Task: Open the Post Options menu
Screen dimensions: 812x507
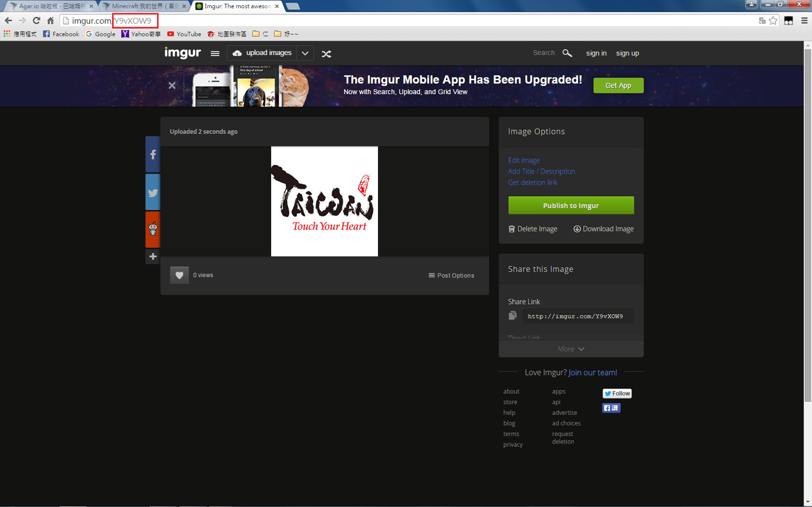Action: tap(451, 275)
